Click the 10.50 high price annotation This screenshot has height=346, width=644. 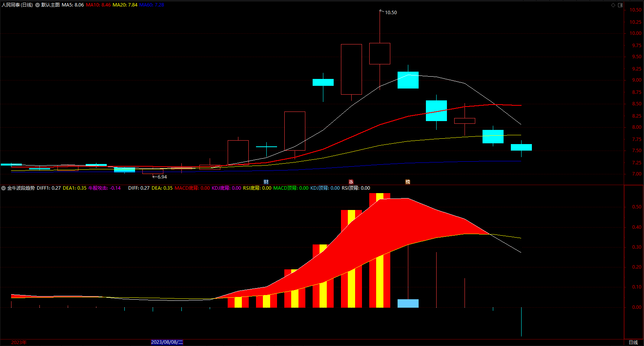pos(391,13)
